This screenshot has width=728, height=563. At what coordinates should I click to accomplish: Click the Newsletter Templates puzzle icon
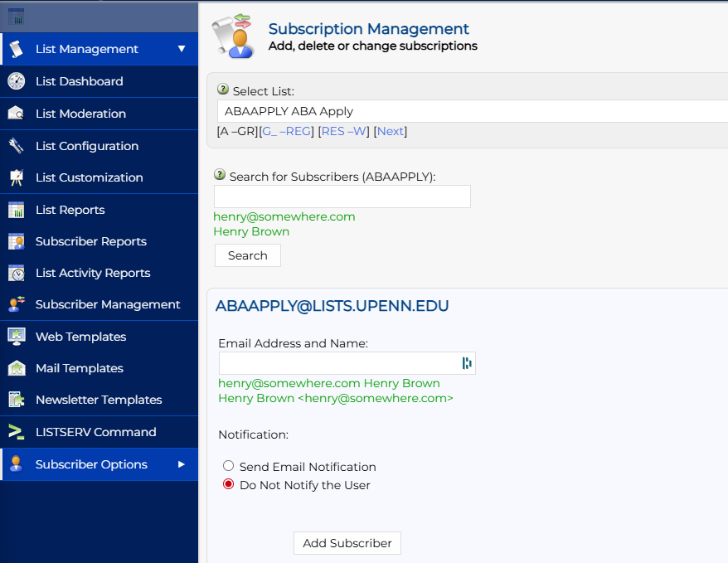point(17,400)
